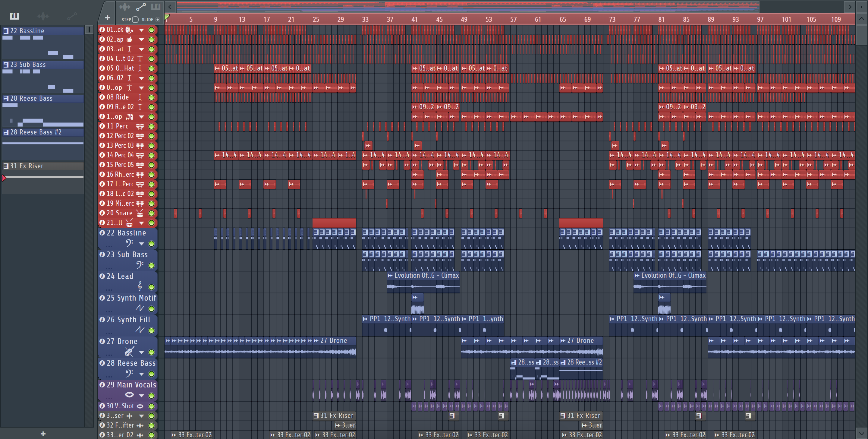Mute track 29 Main Vocals
Screen dimensions: 868x439
pos(152,396)
